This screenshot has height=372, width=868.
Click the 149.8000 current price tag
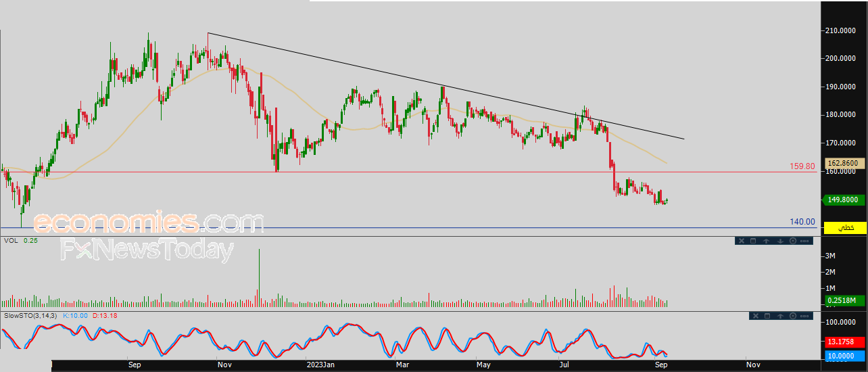[x=844, y=200]
